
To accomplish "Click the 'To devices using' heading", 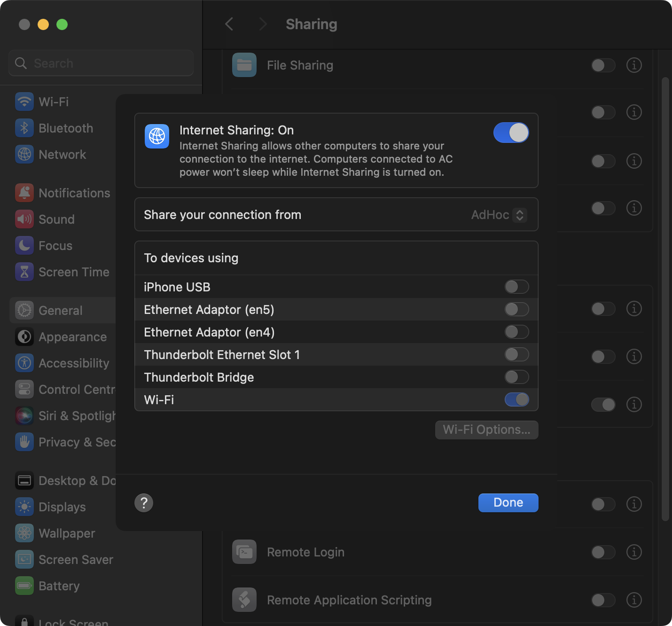I will click(191, 258).
